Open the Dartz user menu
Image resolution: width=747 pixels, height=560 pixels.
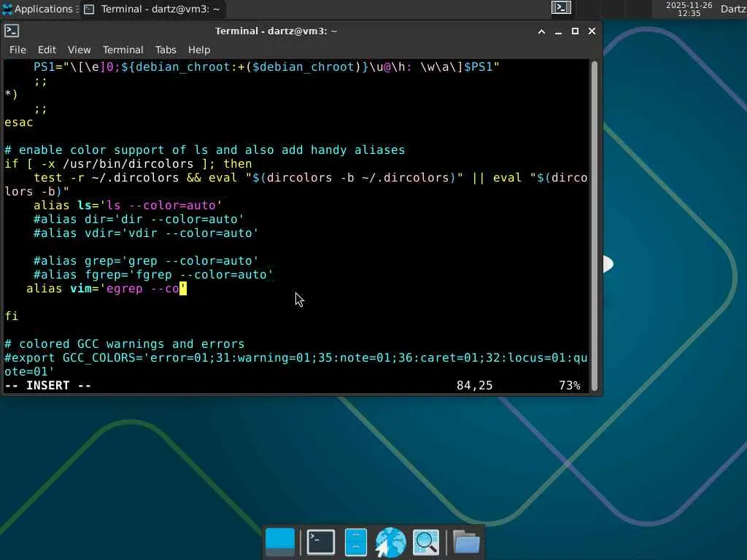point(733,9)
